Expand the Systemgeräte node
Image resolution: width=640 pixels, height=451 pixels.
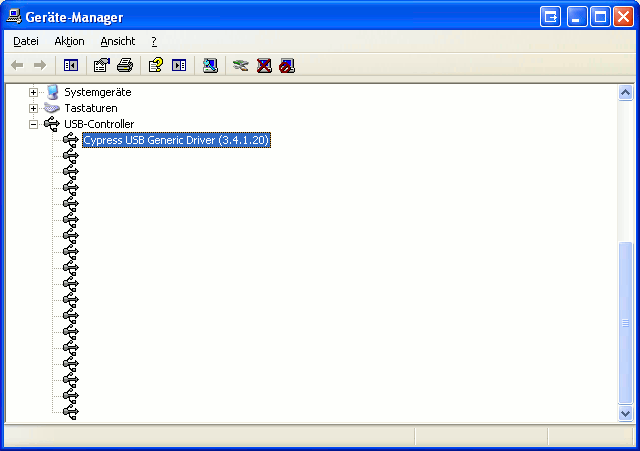(x=33, y=93)
